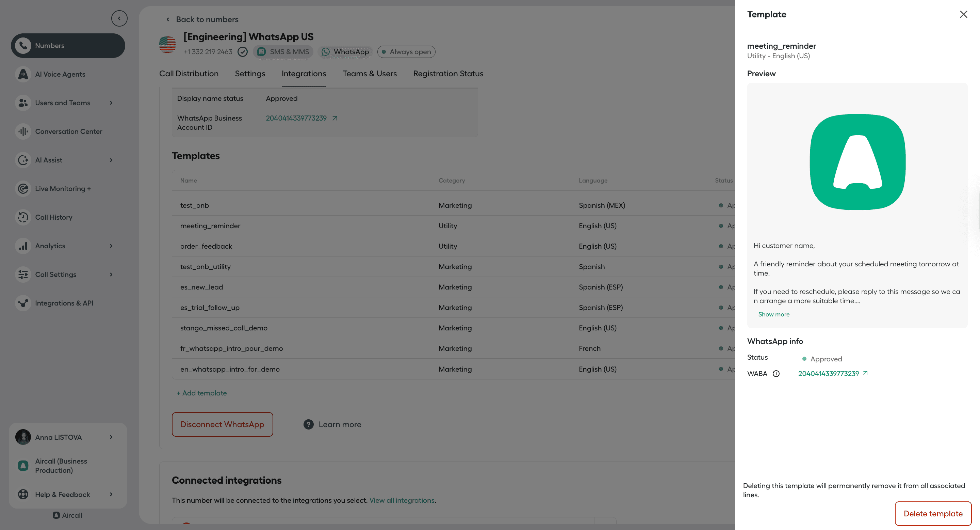The width and height of the screenshot is (980, 530).
Task: Open Live Monitoring +
Action: 63,188
